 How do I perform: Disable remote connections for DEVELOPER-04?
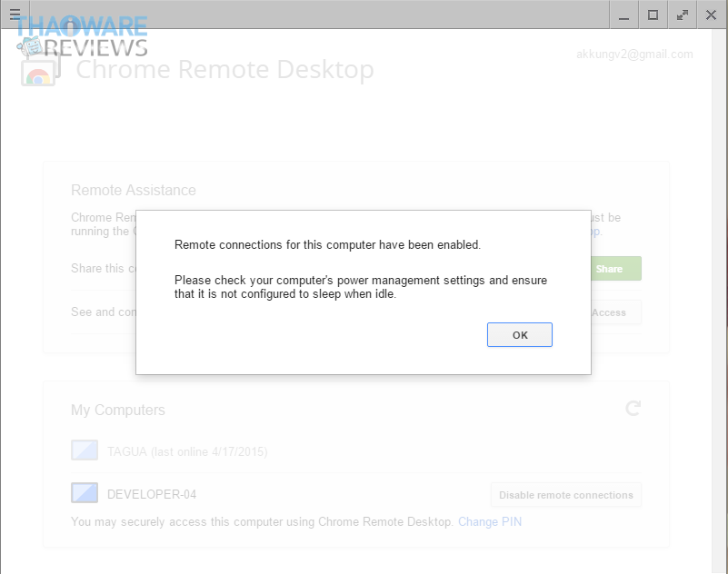[566, 495]
